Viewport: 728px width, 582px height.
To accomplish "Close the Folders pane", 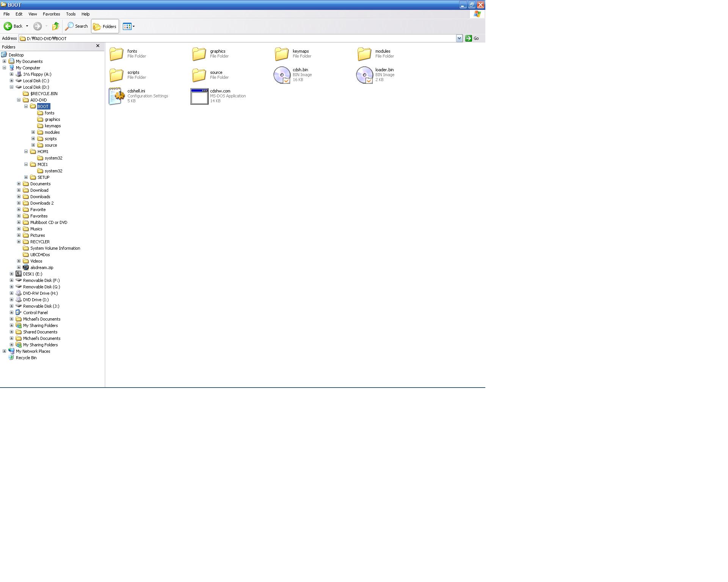I will coord(98,46).
